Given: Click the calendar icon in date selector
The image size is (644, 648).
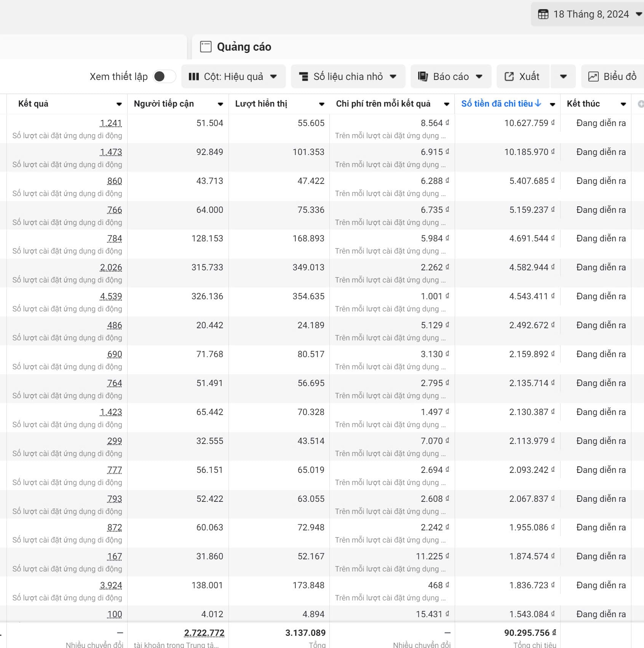Looking at the screenshot, I should [x=543, y=14].
